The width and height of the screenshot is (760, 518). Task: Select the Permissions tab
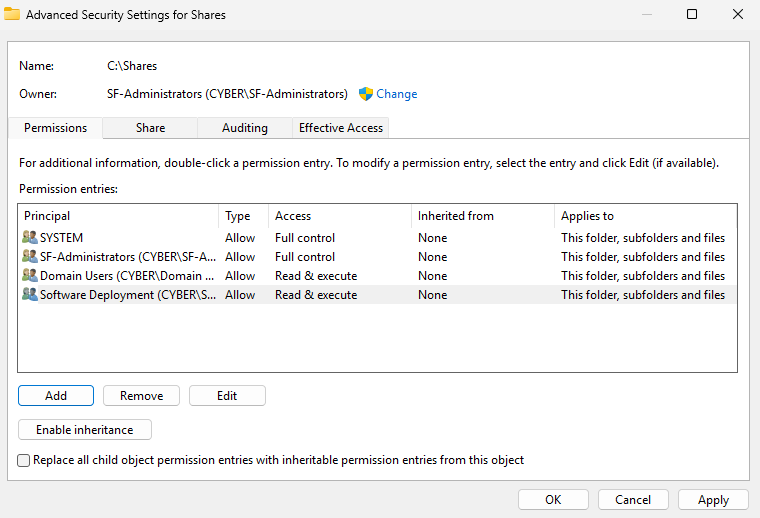[x=56, y=128]
